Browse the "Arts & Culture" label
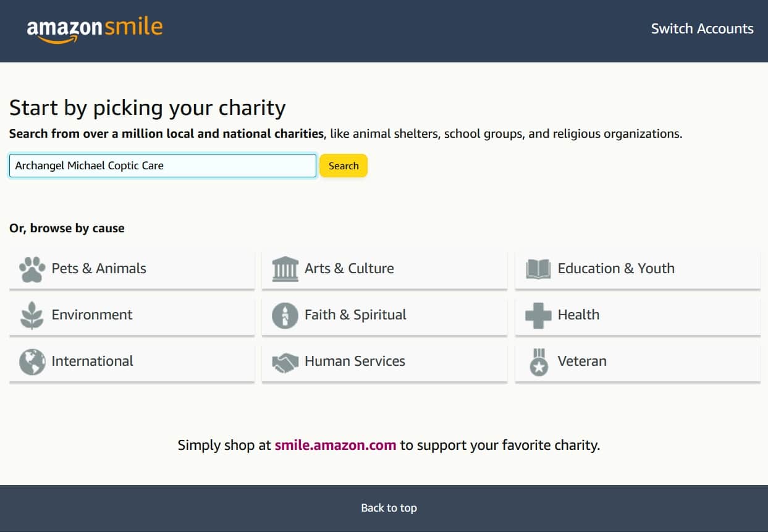Screen dimensions: 768x532 (x=349, y=268)
